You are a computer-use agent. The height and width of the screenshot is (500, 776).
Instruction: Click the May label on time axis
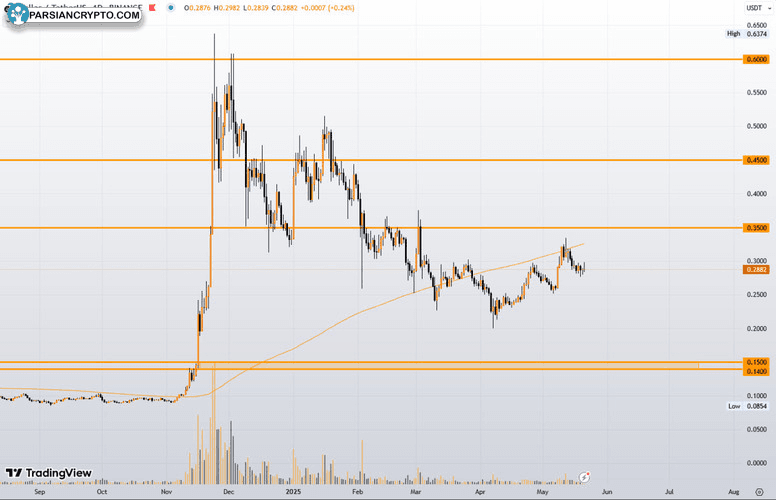tap(542, 492)
